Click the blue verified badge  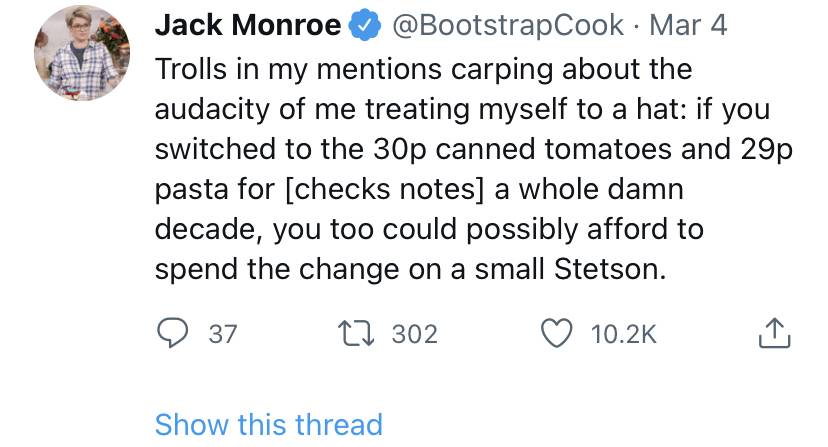pos(366,25)
